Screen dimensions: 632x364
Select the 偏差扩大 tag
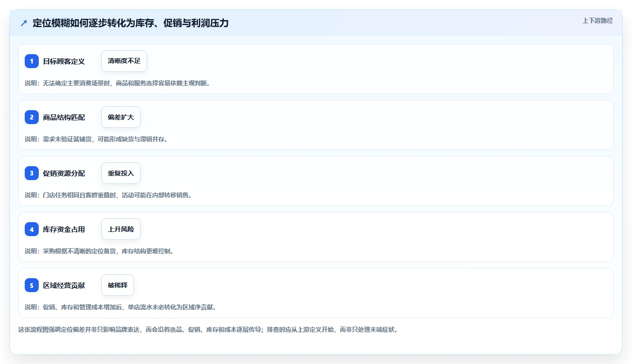121,117
